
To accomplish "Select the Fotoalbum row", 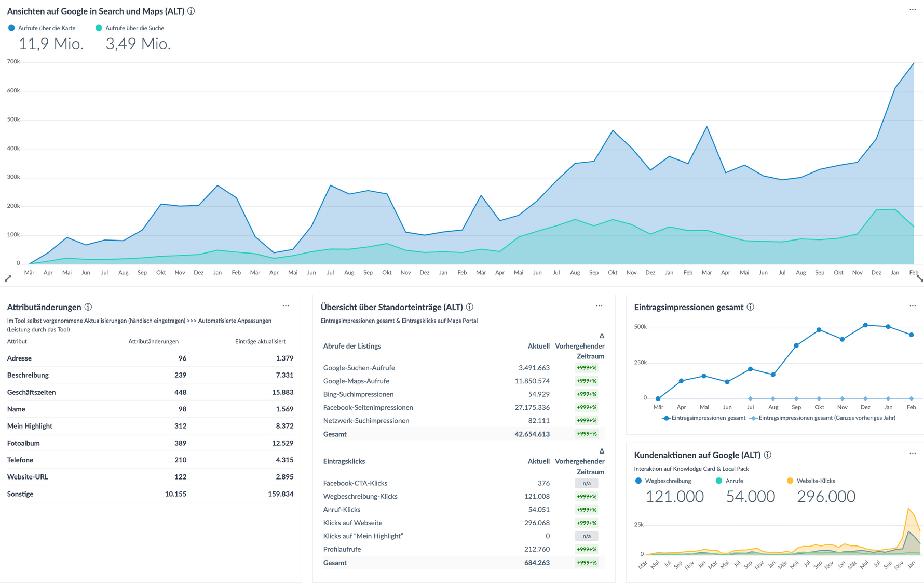I will click(x=150, y=443).
